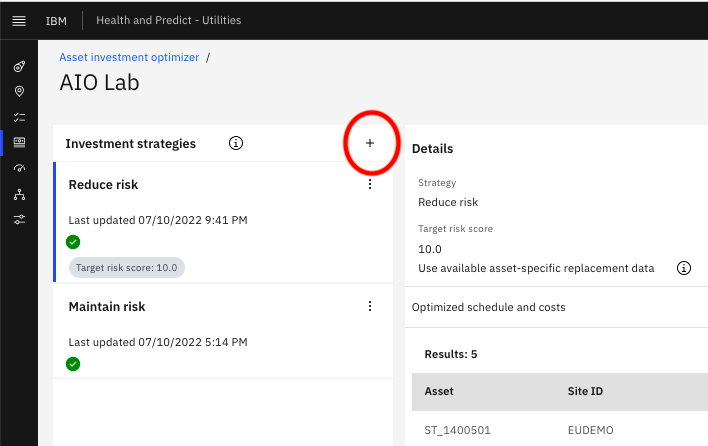Open the Maintain risk overflow menu
The height and width of the screenshot is (446, 708).
pyautogui.click(x=370, y=306)
